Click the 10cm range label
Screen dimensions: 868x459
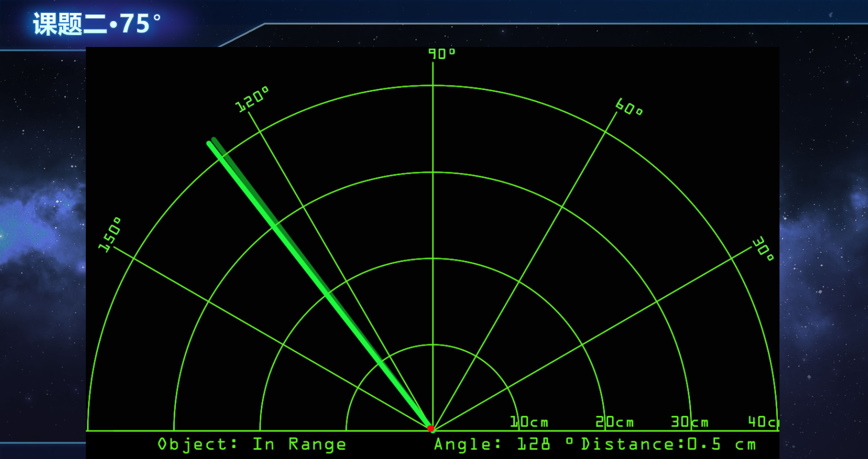529,422
